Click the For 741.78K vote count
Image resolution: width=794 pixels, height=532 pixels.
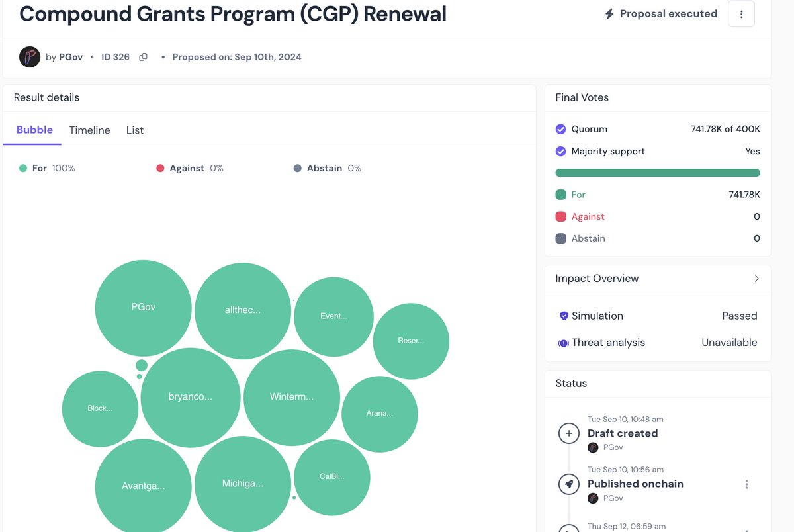[744, 195]
